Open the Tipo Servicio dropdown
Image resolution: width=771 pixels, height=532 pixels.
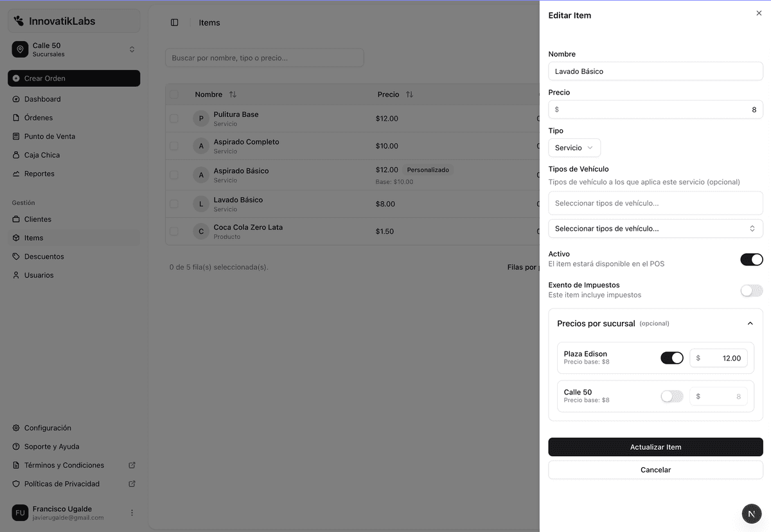(x=574, y=148)
